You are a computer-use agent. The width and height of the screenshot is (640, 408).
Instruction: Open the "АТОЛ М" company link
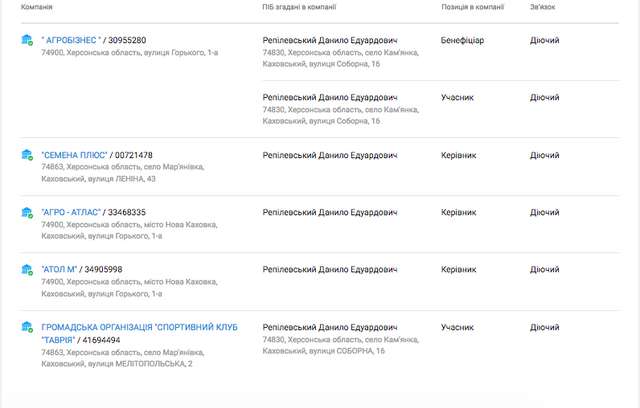pyautogui.click(x=61, y=270)
